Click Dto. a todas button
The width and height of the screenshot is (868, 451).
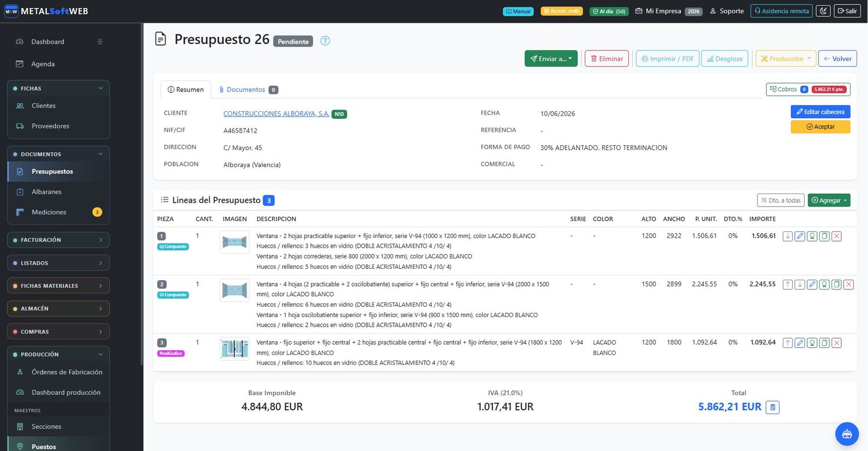(781, 200)
